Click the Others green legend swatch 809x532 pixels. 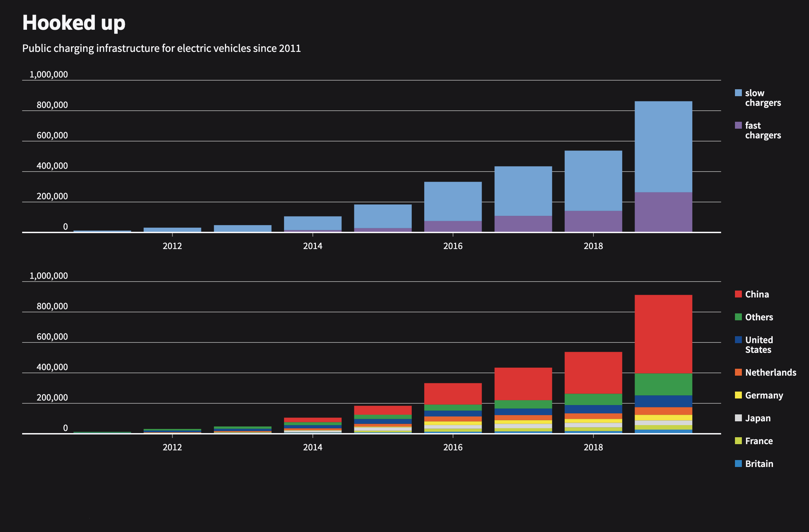(738, 317)
